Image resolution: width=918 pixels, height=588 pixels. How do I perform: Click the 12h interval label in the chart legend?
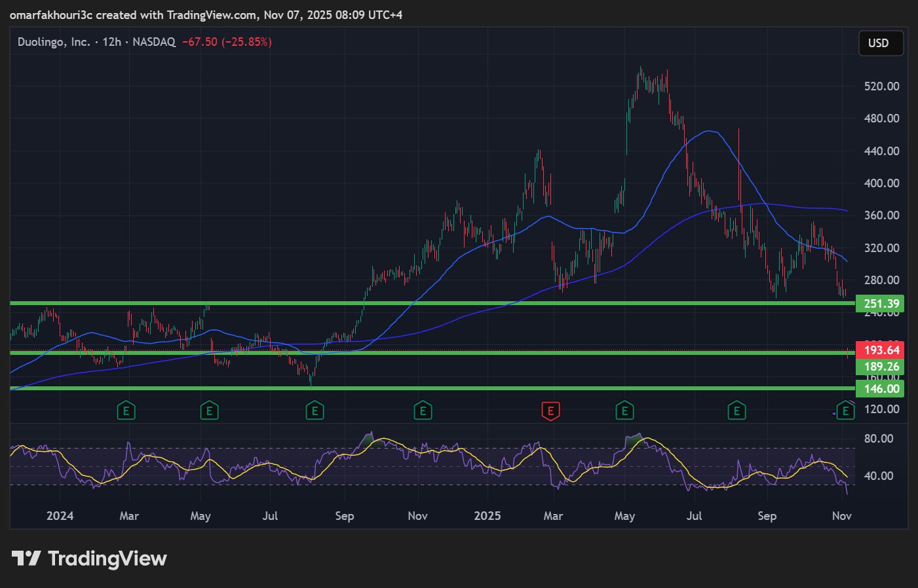pyautogui.click(x=111, y=42)
